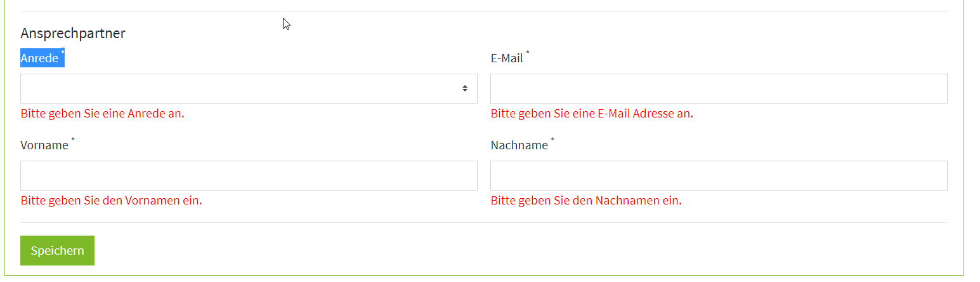Click the required asterisk next to Nachname
Image resolution: width=980 pixels, height=282 pixels.
point(552,139)
